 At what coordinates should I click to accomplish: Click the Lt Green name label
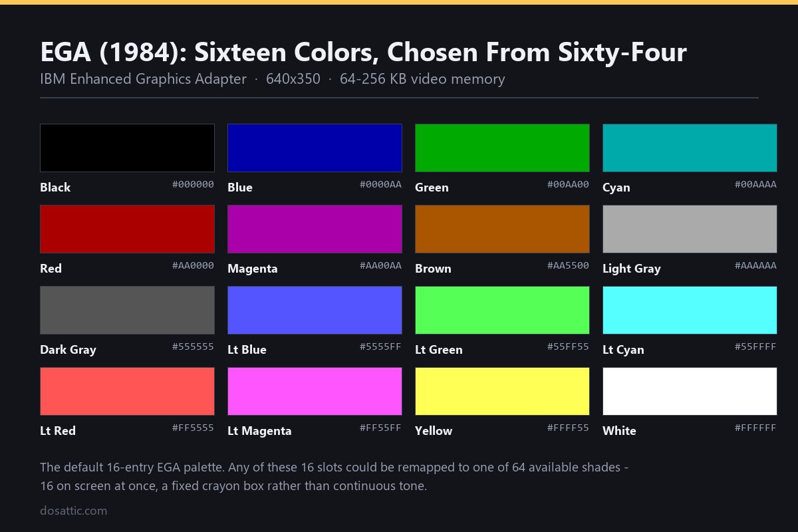pos(439,350)
